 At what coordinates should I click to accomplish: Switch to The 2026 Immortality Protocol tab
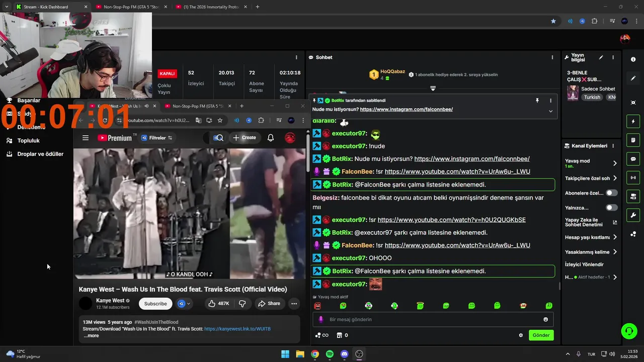pos(210,7)
